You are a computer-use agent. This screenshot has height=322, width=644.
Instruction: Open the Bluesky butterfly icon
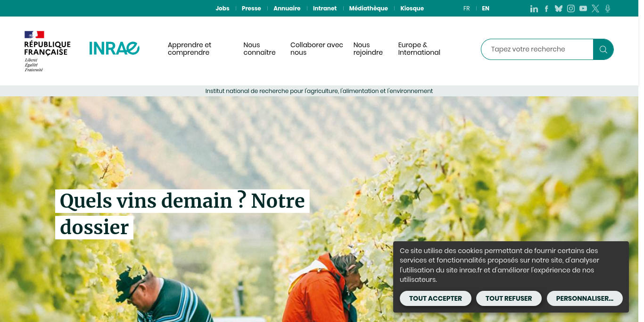[559, 8]
